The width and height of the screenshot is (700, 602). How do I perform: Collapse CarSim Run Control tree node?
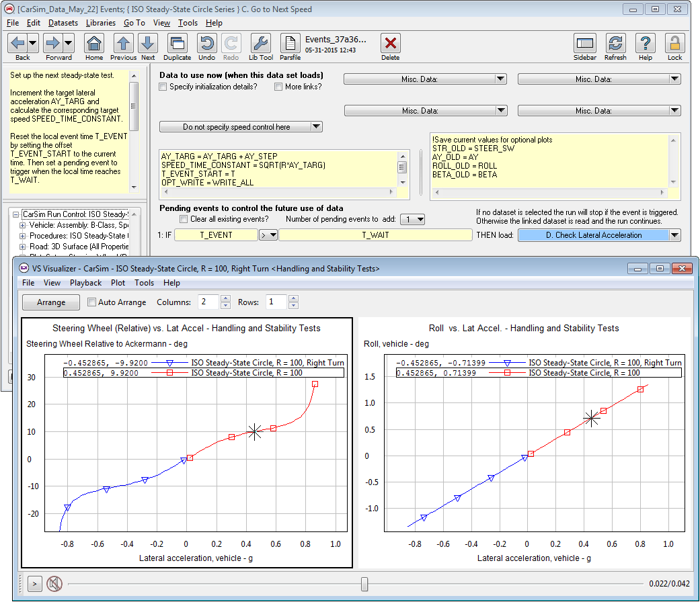(x=15, y=214)
